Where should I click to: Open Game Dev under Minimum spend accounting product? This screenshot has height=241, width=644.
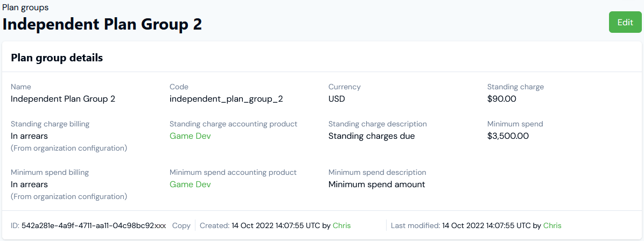tap(190, 185)
